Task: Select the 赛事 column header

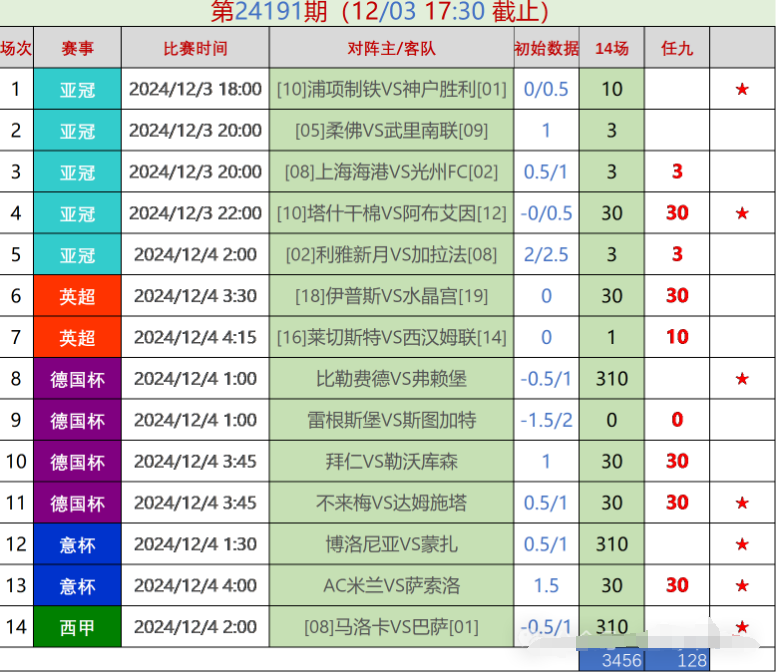Action: [77, 48]
